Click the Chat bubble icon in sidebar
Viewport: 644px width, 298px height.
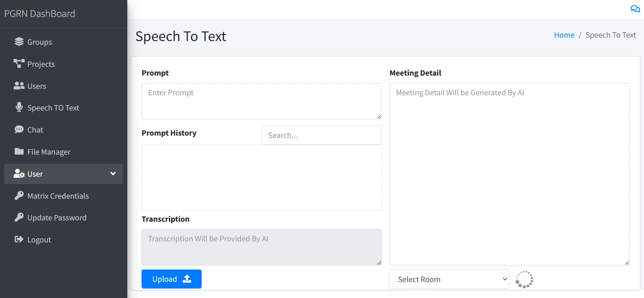click(x=19, y=130)
